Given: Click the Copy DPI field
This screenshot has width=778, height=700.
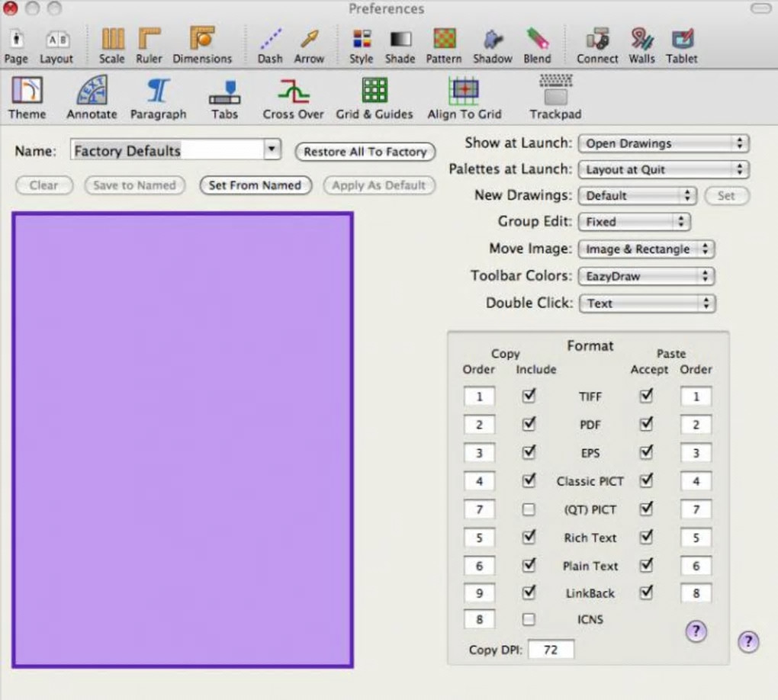Looking at the screenshot, I should 551,650.
